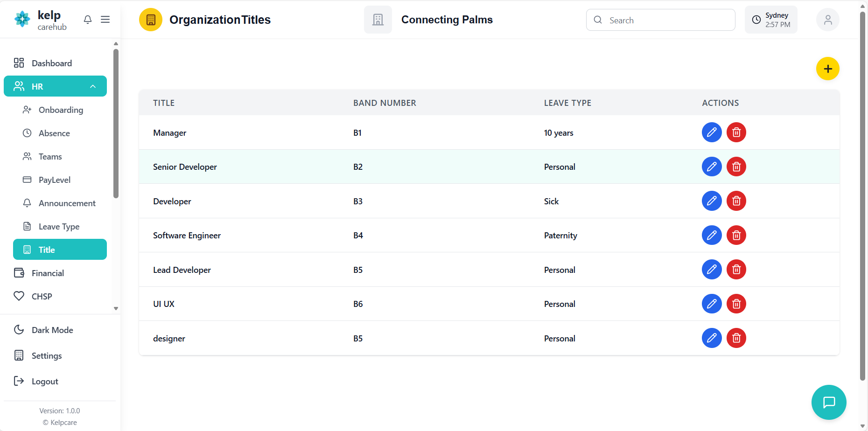The image size is (868, 431).
Task: Open the Onboarding sidebar item
Action: 61,110
